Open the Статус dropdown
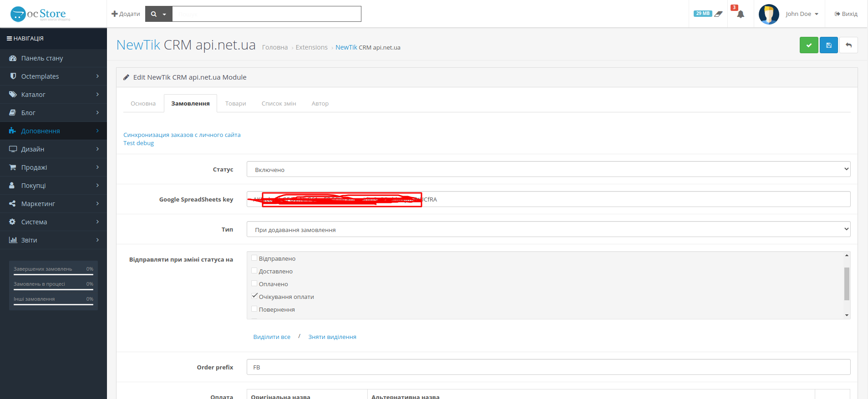This screenshot has height=399, width=868. 548,169
